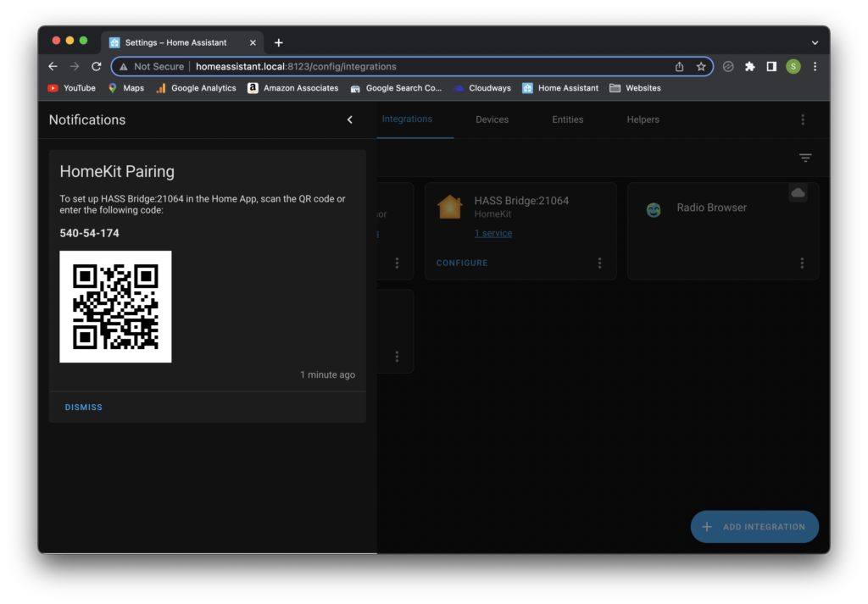Image resolution: width=868 pixels, height=604 pixels.
Task: Click the ADD INTEGRATION button
Action: coord(754,526)
